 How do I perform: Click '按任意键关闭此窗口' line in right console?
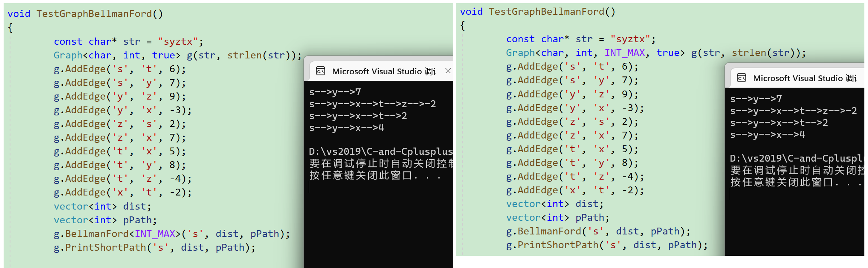point(796,182)
